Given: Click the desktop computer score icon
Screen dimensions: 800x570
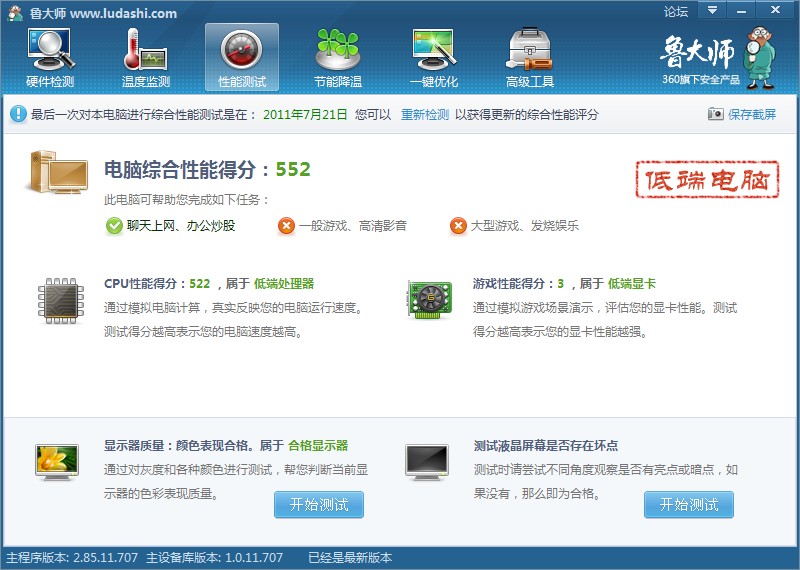Looking at the screenshot, I should [x=57, y=172].
